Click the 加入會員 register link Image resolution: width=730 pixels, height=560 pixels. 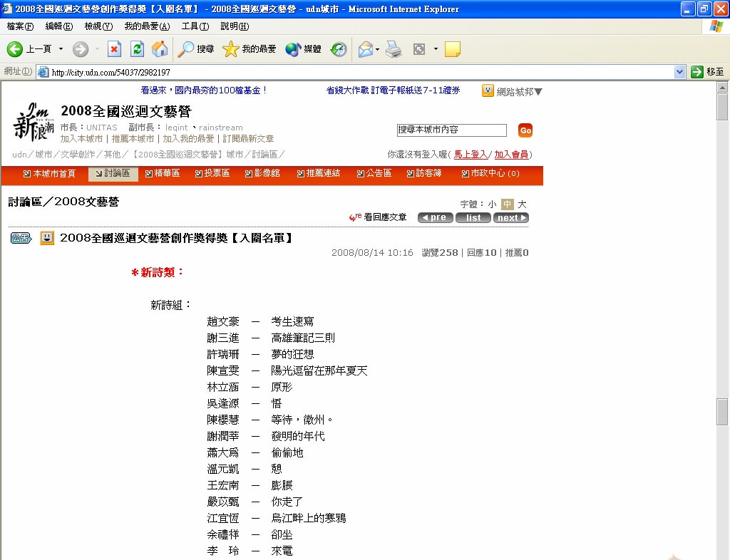tap(511, 155)
